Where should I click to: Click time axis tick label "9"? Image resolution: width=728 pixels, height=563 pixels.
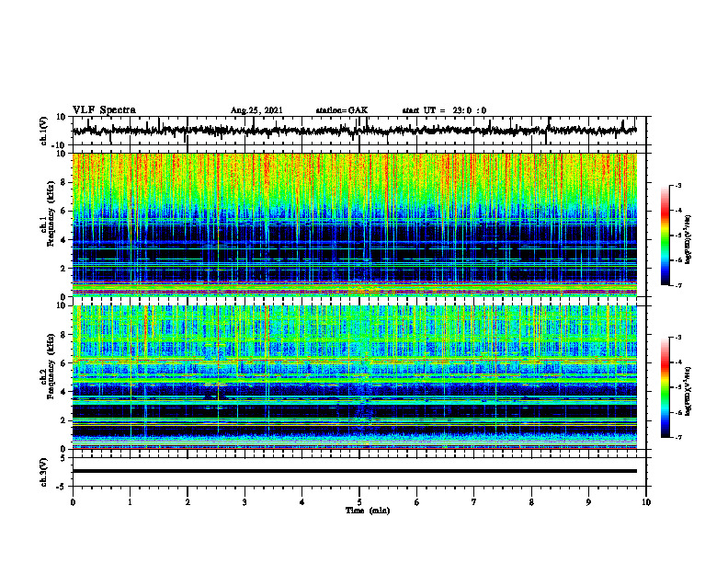(x=588, y=502)
